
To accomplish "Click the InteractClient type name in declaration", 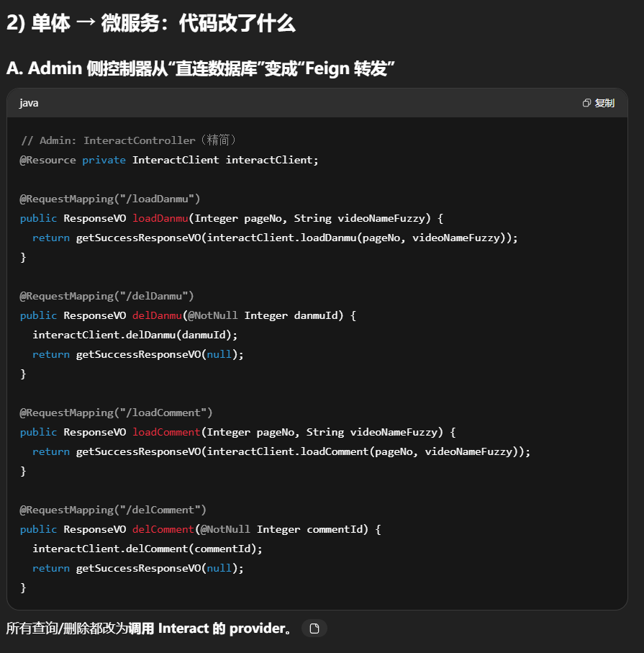I will click(x=176, y=160).
